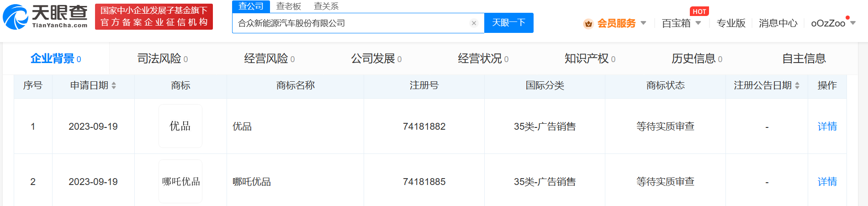Click the 天眼一下 search button
This screenshot has height=206, width=868.
coord(509,23)
